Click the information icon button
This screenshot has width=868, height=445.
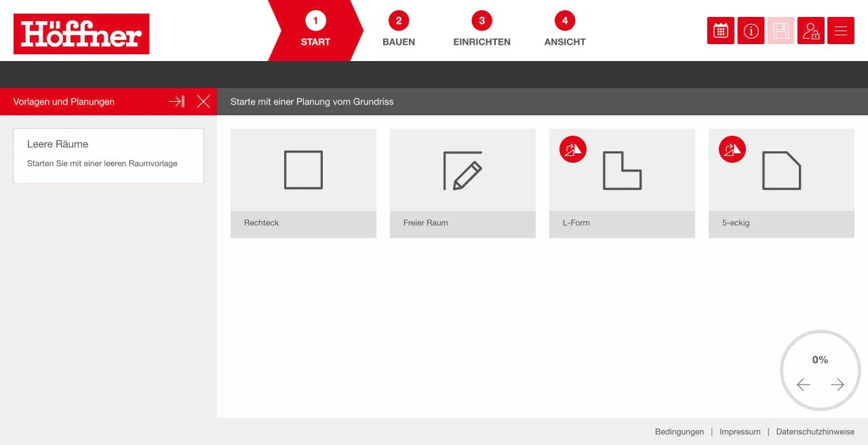tap(751, 31)
